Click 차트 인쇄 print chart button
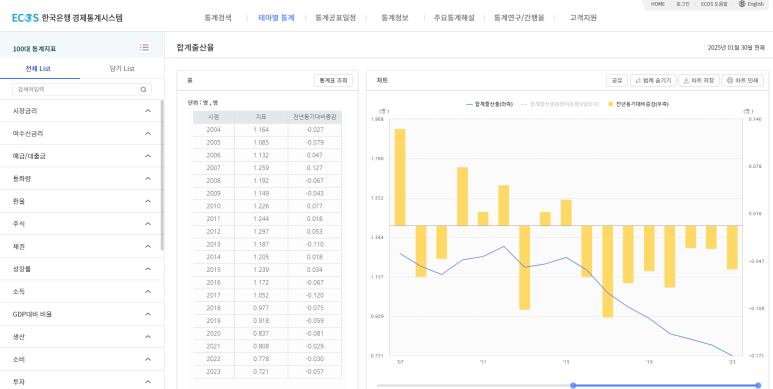Viewport: 773px width, 389px height. click(x=742, y=80)
